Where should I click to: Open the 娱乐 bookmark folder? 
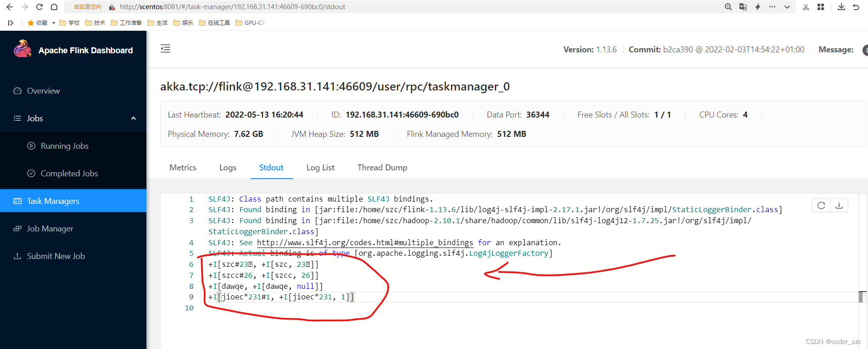(183, 23)
